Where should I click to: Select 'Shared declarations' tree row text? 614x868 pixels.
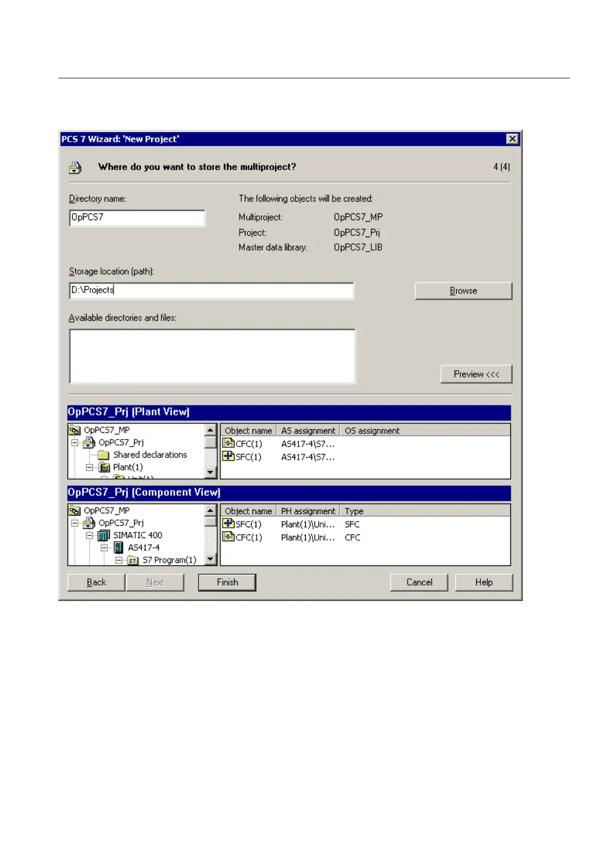[150, 455]
